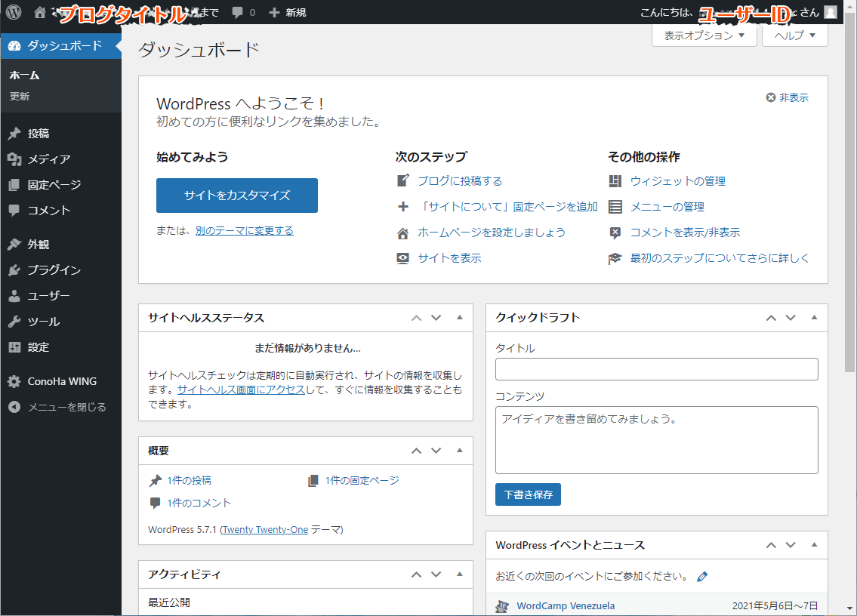Click the 下書き保存 button
This screenshot has height=616, width=857.
(528, 494)
